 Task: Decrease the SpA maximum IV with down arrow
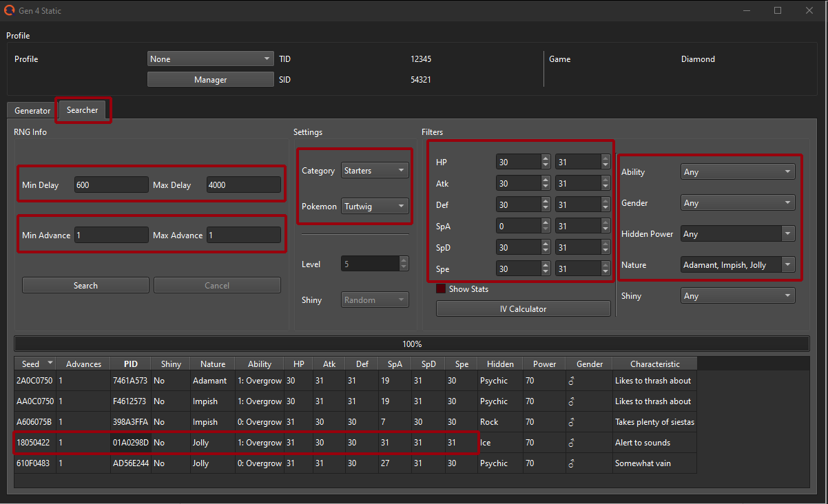point(606,230)
